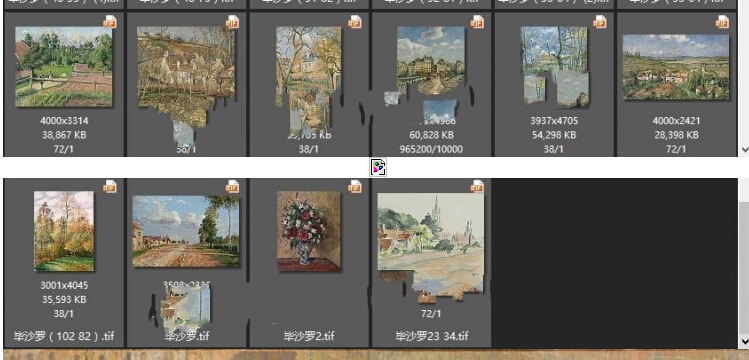Image resolution: width=749 pixels, height=360 pixels.
Task: Click TIF badge on 毕沙罗2.tif tile
Action: (x=354, y=187)
